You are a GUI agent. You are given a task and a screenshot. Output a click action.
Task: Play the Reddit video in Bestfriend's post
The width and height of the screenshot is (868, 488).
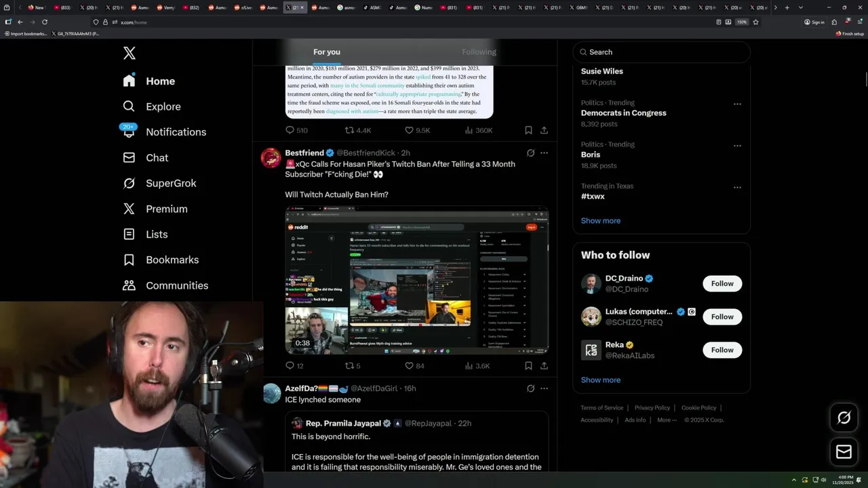416,281
